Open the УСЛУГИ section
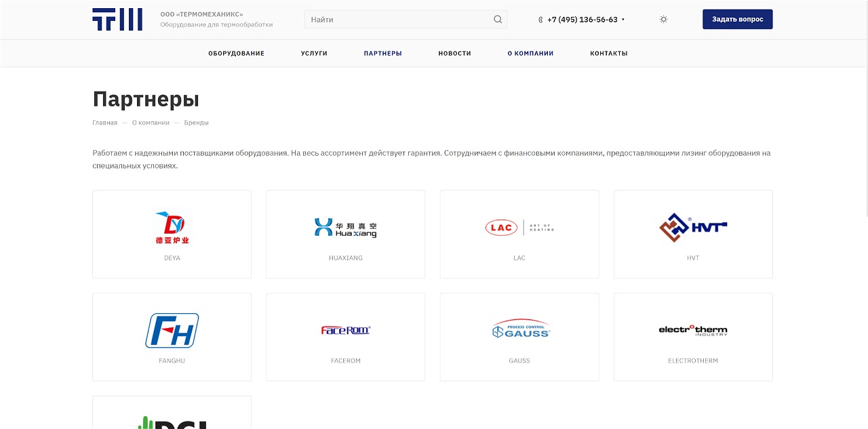The image size is (868, 429). pyautogui.click(x=314, y=53)
